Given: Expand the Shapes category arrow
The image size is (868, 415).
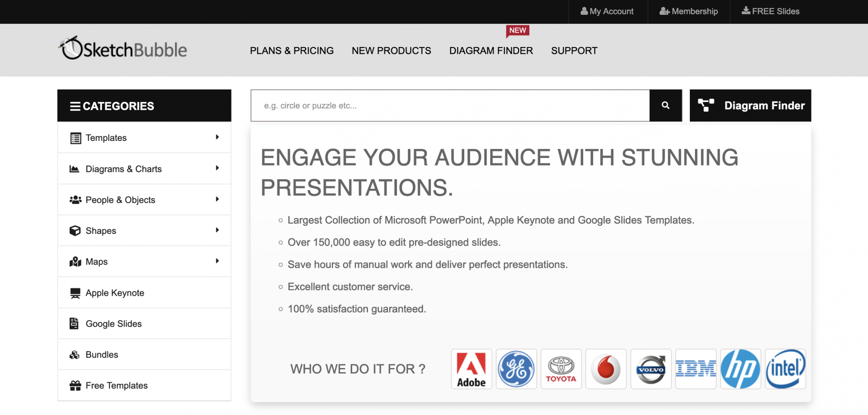Looking at the screenshot, I should pos(217,230).
